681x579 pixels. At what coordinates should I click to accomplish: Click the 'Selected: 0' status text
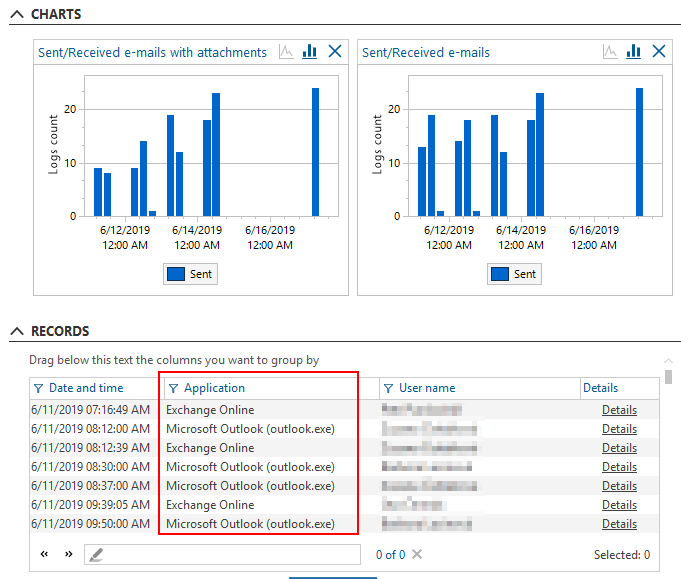pos(622,555)
